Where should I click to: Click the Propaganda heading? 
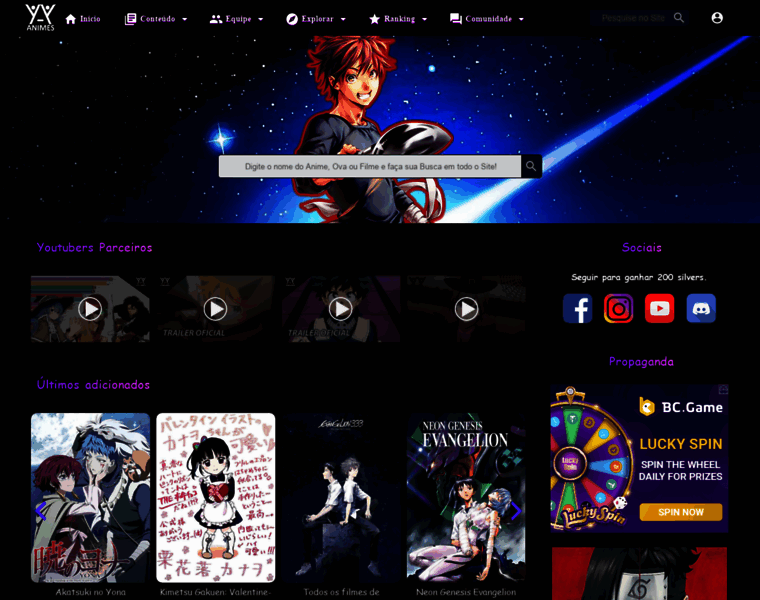(641, 362)
